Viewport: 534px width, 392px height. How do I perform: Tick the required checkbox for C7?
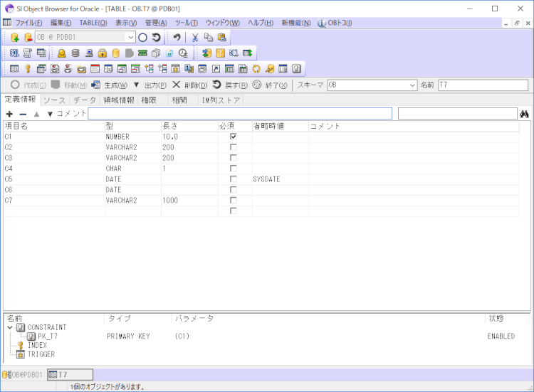[233, 201]
